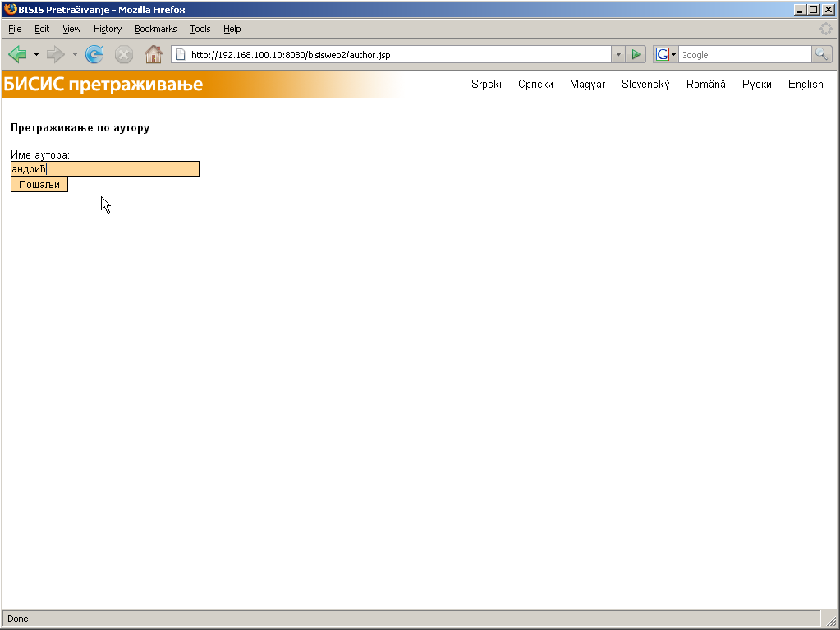Go to the Home page
Screen dimensions: 840x630
click(x=153, y=55)
